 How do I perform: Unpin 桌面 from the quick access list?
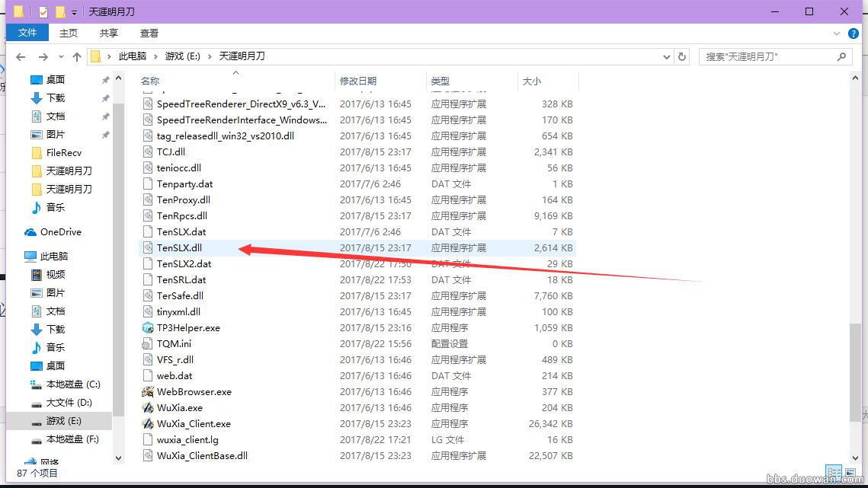tap(107, 79)
